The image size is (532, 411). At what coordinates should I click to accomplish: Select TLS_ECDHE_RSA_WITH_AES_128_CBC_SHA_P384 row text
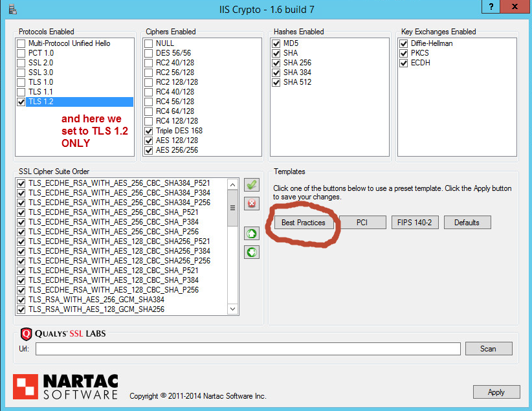coord(114,280)
